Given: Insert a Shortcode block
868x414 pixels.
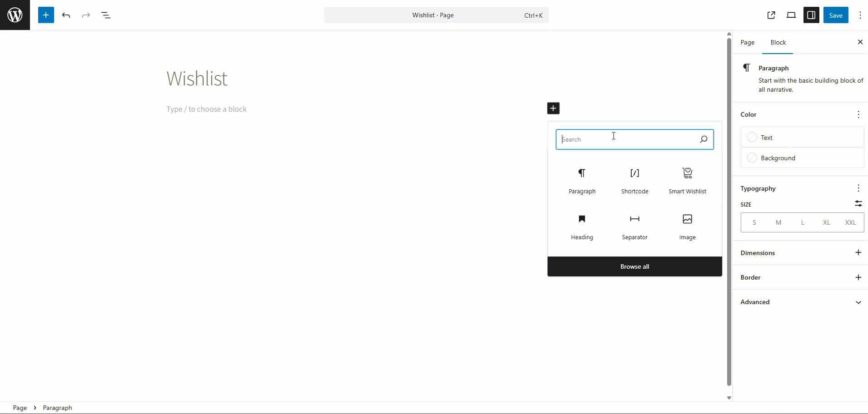Looking at the screenshot, I should click(634, 181).
